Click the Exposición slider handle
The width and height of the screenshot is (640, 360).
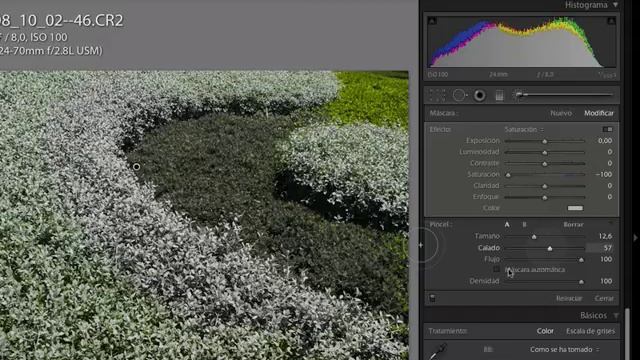click(544, 141)
